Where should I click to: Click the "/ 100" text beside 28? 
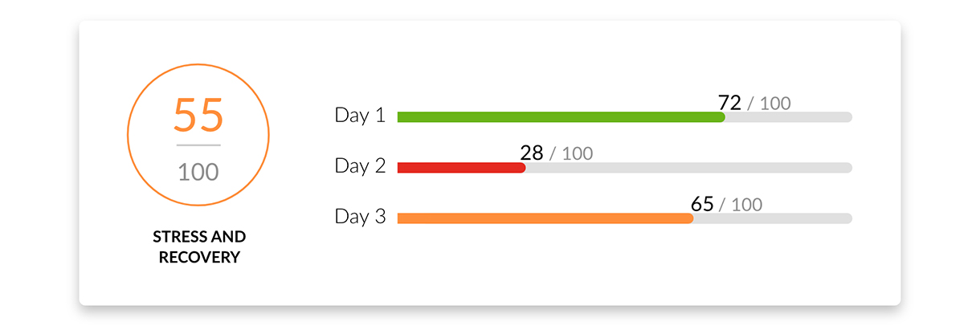point(572,154)
